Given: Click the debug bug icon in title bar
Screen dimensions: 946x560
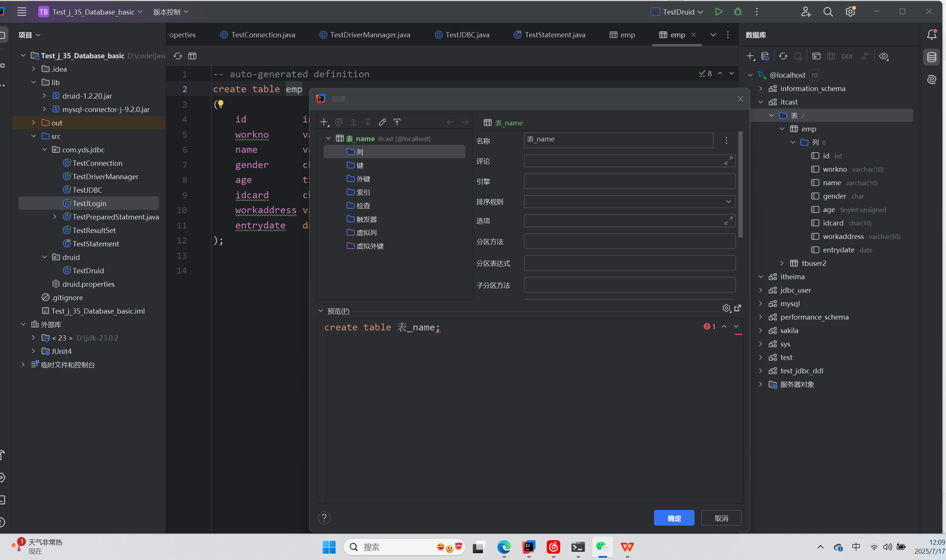Looking at the screenshot, I should tap(737, 12).
